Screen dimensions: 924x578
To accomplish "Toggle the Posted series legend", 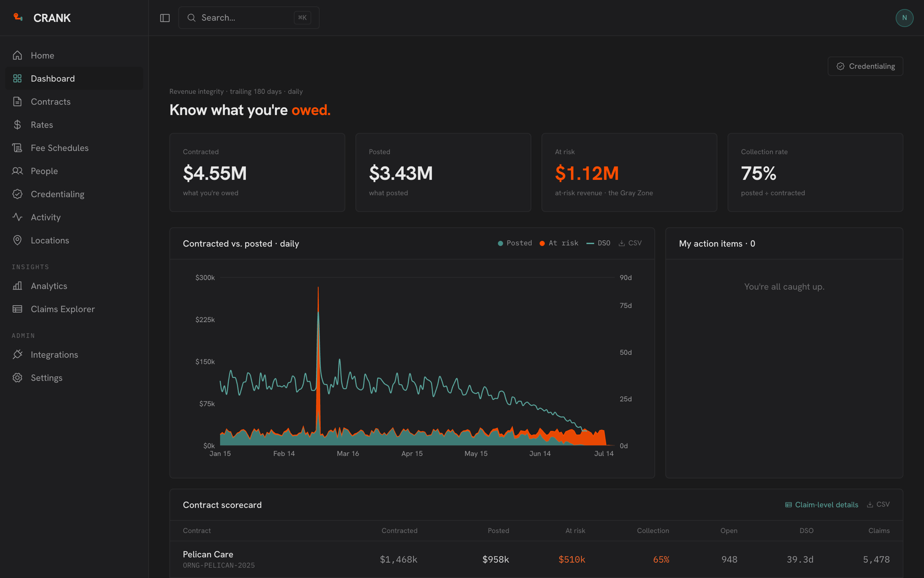I will click(515, 243).
